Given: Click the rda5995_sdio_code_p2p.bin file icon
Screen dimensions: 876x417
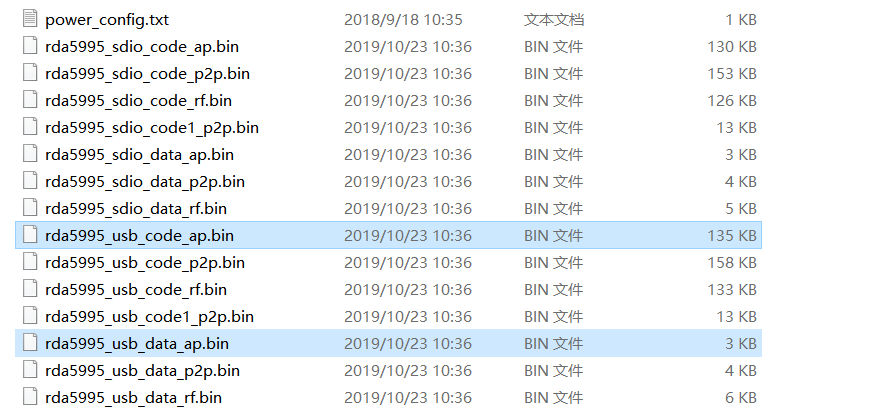Looking at the screenshot, I should [x=30, y=73].
